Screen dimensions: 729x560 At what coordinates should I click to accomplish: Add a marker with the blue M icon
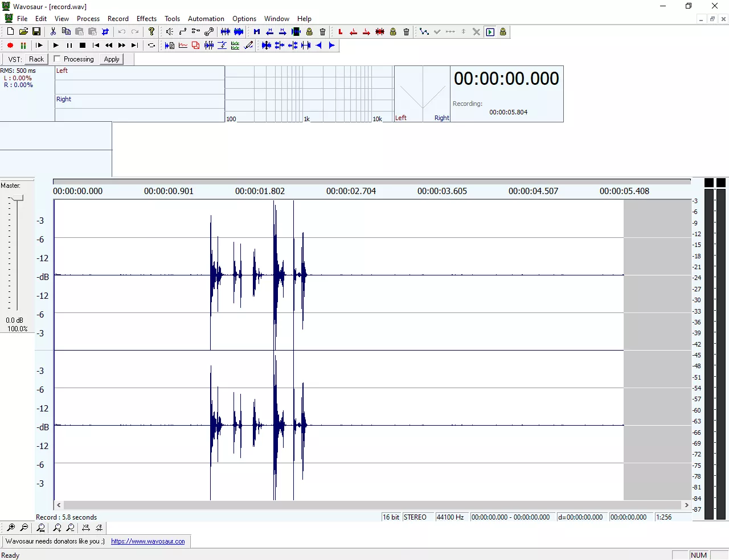point(257,32)
